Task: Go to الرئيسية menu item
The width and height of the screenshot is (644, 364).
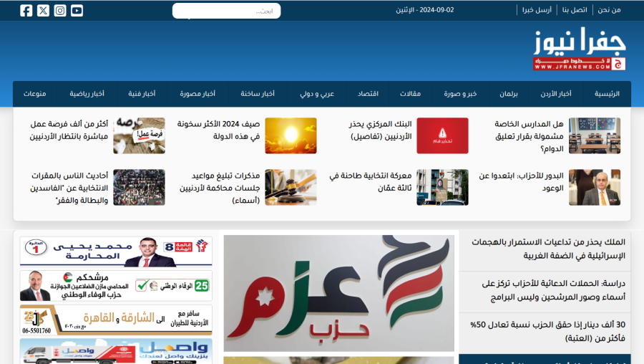Action: pyautogui.click(x=607, y=94)
